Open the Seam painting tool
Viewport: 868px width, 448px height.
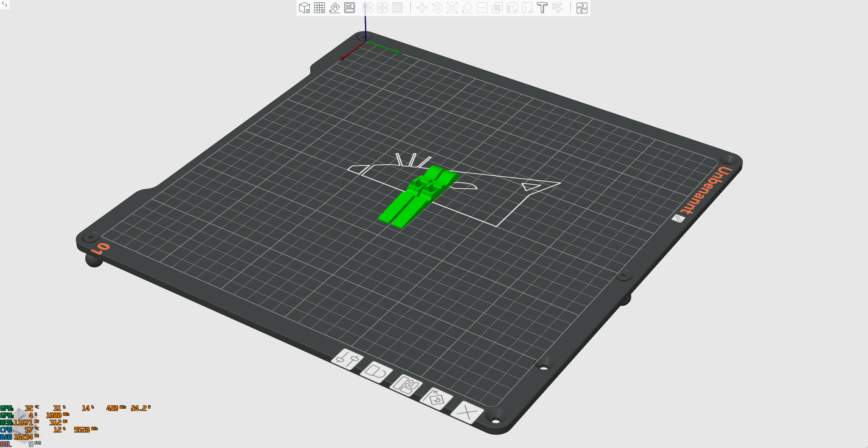(527, 8)
